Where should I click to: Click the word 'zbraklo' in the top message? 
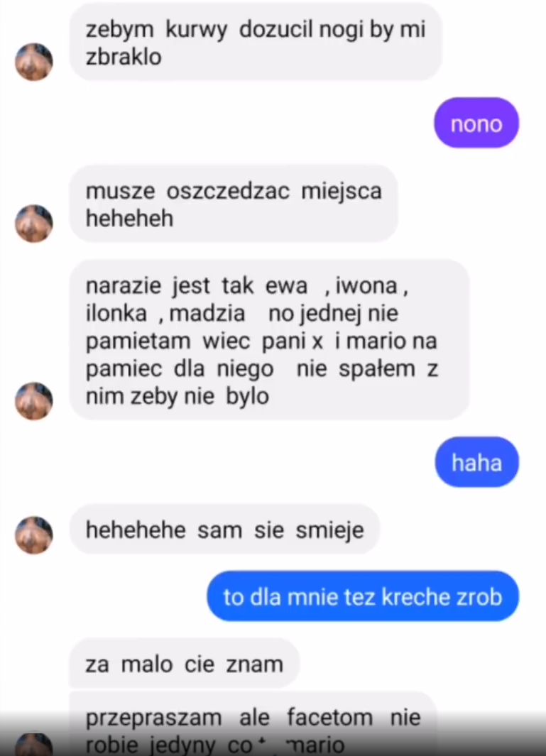(x=124, y=57)
